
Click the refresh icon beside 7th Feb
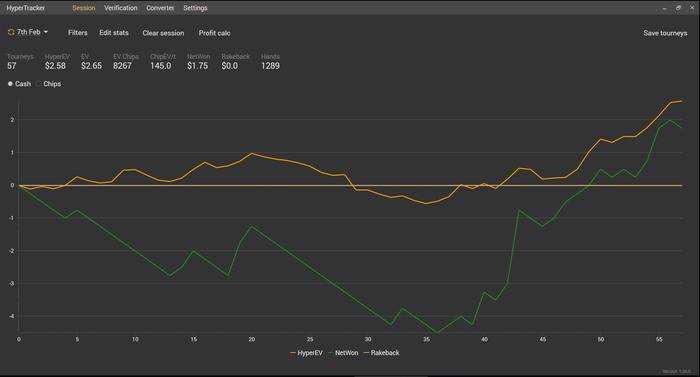pos(11,32)
